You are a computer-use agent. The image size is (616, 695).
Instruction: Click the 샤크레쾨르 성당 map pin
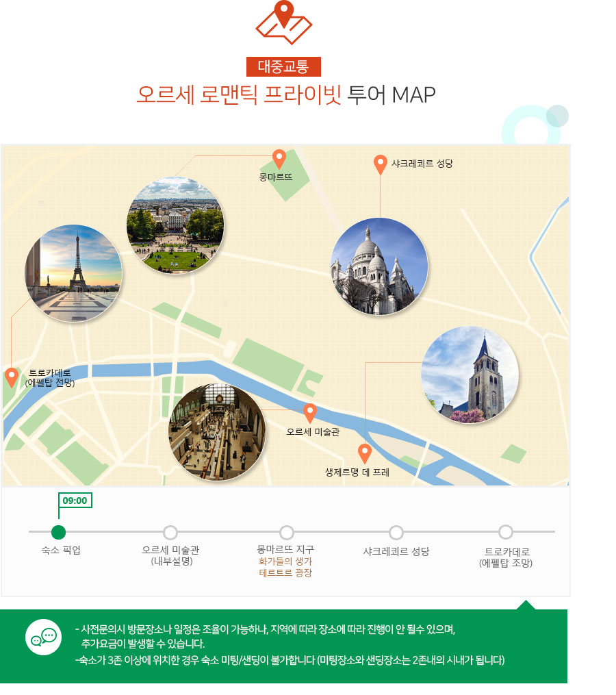pyautogui.click(x=381, y=165)
